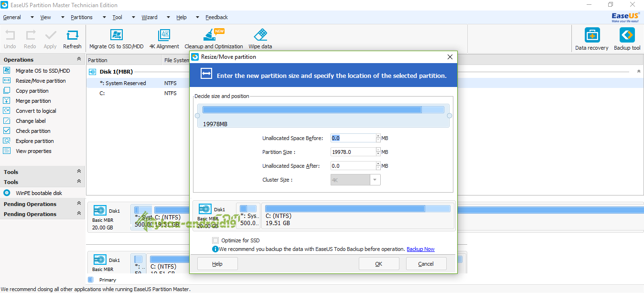
Task: Launch the 4K Alignment tool
Action: coord(164,39)
